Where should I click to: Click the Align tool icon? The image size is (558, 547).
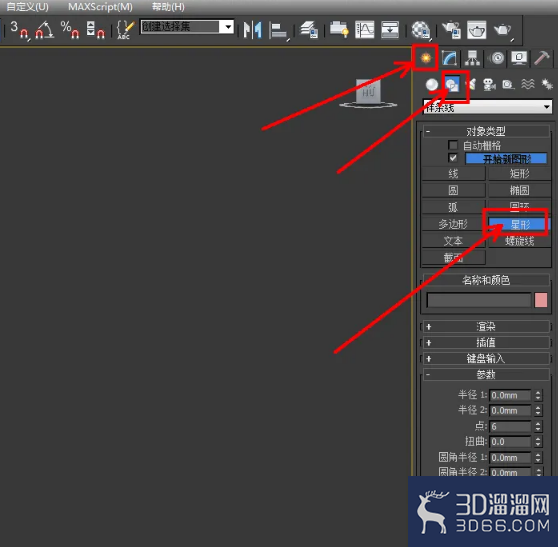278,30
